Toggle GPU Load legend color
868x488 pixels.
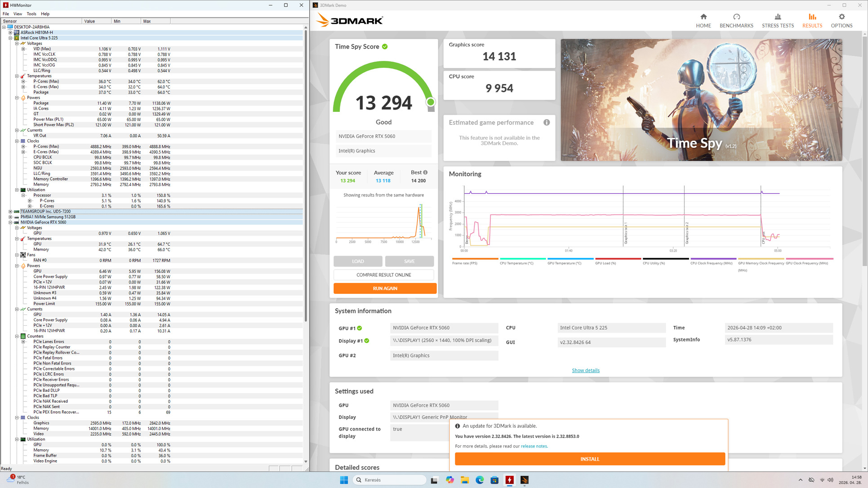point(618,259)
